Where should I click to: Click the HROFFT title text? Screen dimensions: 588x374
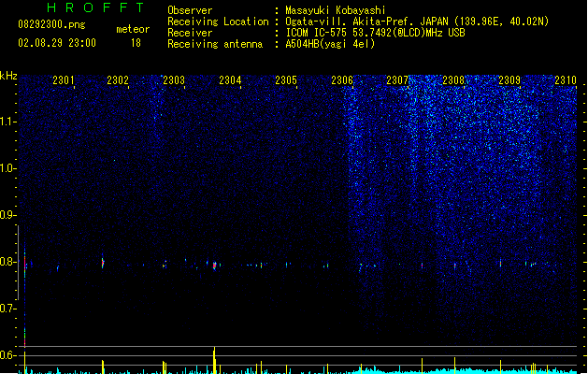[96, 7]
